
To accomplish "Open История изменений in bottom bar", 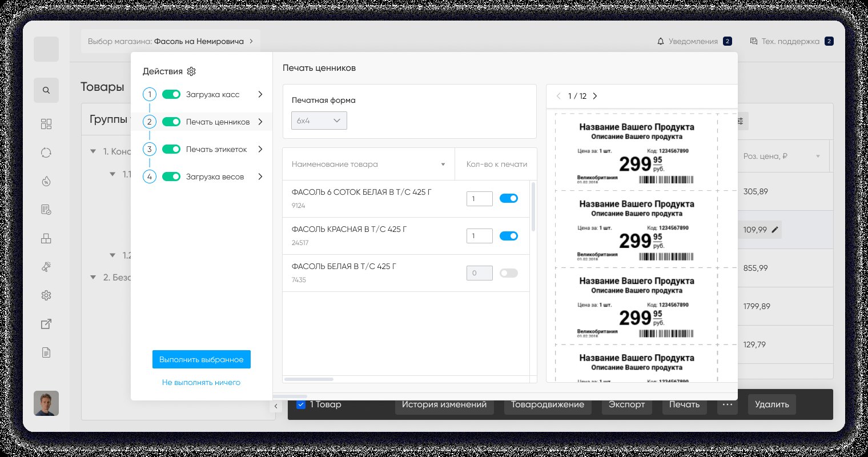I will 444,404.
